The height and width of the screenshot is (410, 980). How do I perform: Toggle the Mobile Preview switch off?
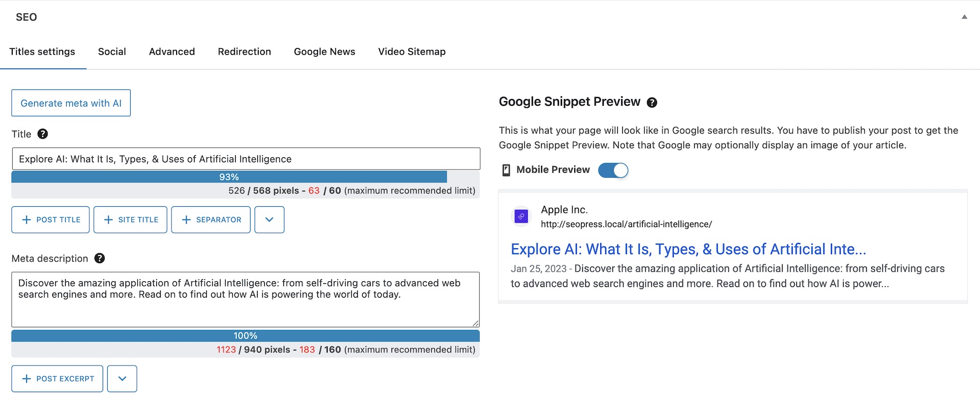click(x=613, y=170)
